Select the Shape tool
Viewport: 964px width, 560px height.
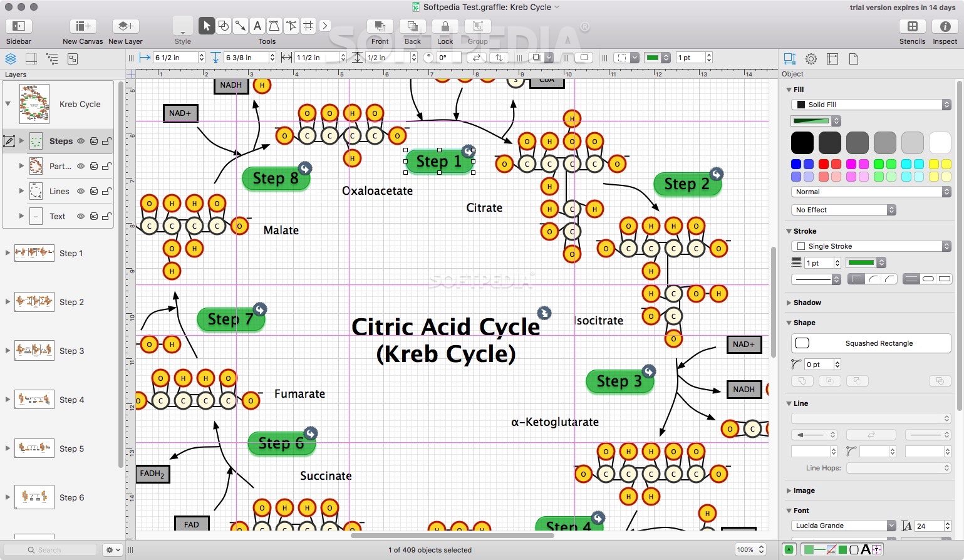pos(224,26)
